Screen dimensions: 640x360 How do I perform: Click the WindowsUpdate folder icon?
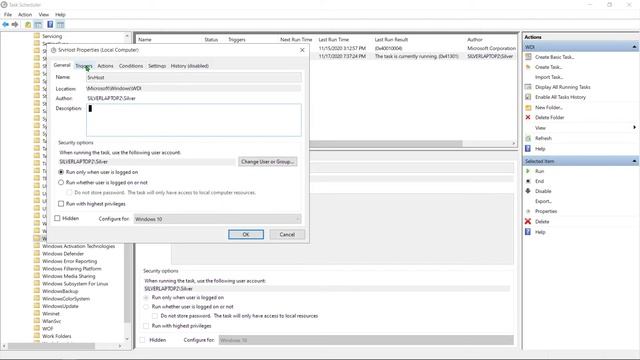click(x=37, y=306)
